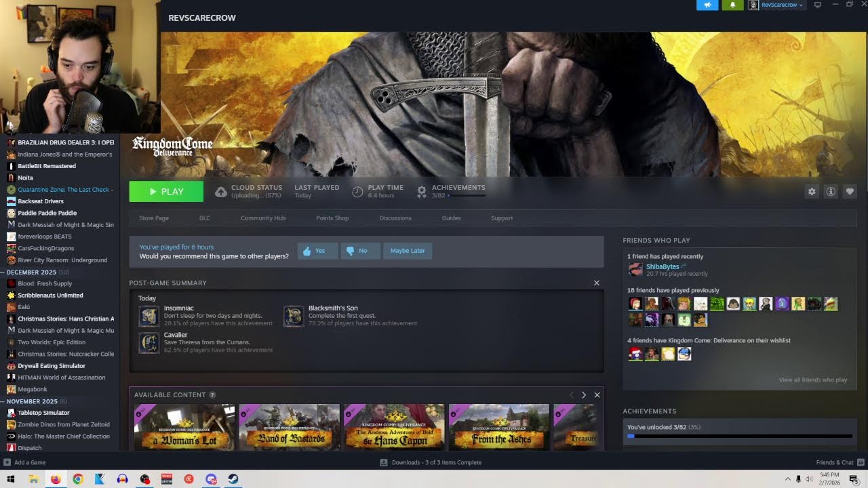Image resolution: width=868 pixels, height=488 pixels.
Task: Open the Achievements gear icon
Action: (x=422, y=192)
